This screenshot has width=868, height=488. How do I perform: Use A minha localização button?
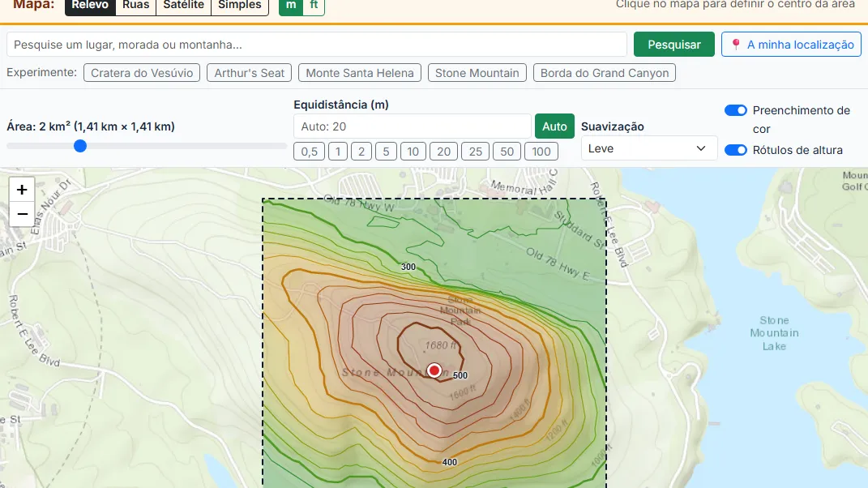click(791, 45)
